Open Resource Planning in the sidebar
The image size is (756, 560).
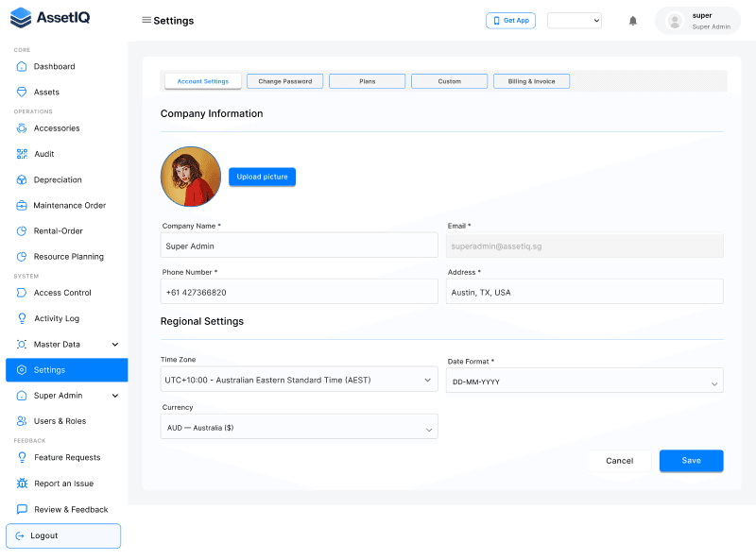(66, 257)
